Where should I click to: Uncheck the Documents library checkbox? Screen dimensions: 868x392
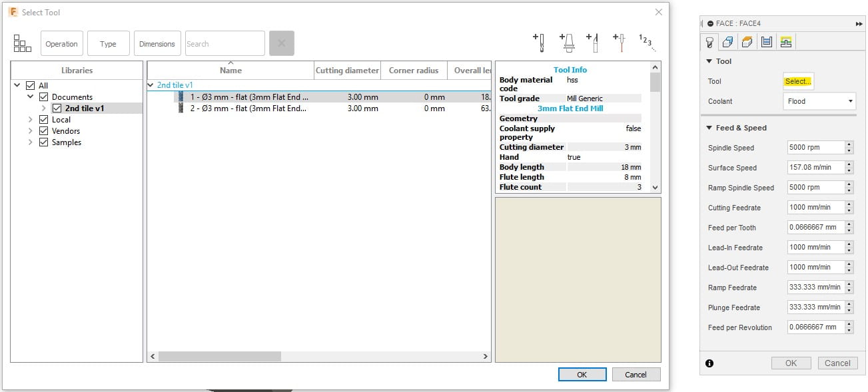tap(43, 97)
